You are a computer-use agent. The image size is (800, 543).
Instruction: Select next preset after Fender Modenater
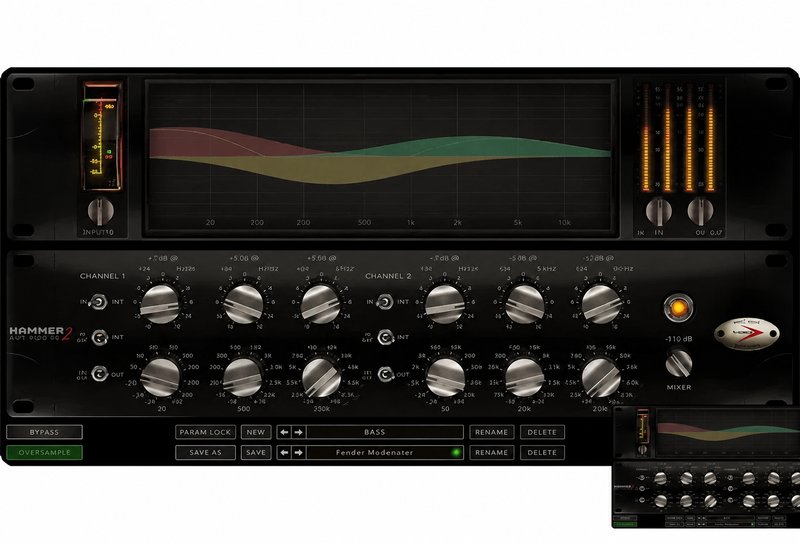coord(298,452)
